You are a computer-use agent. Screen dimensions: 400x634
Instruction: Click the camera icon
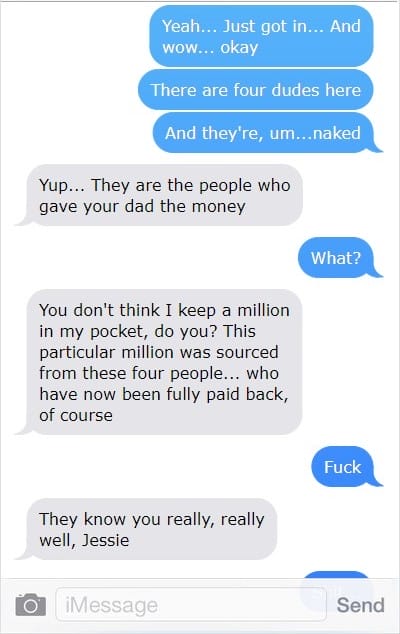31,605
